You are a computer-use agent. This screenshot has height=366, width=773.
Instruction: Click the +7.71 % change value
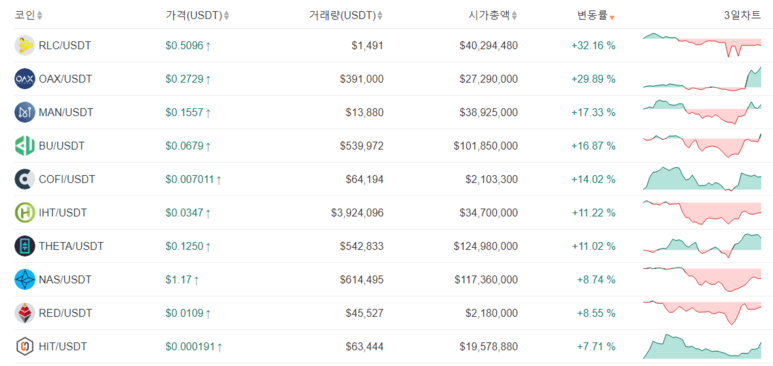[596, 346]
